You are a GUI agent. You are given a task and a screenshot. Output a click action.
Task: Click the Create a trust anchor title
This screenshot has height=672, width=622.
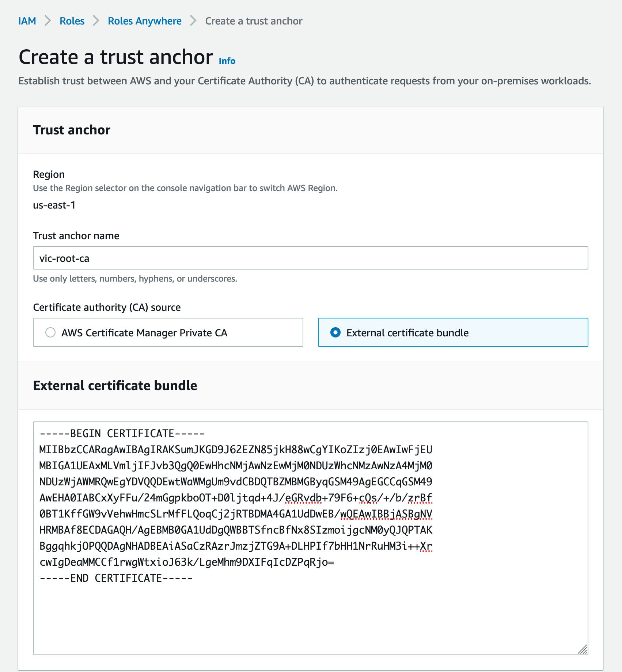tap(116, 57)
